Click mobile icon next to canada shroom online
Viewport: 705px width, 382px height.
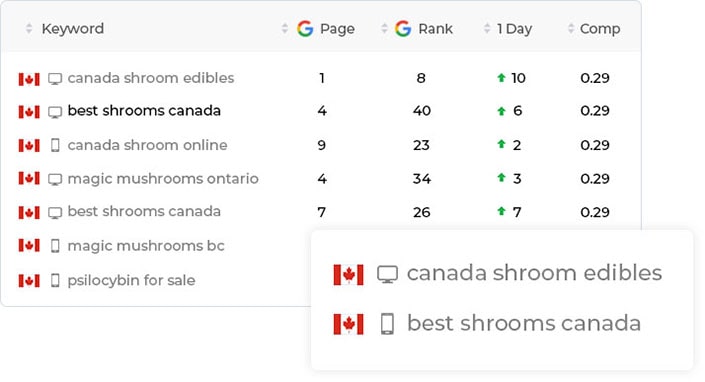55,145
